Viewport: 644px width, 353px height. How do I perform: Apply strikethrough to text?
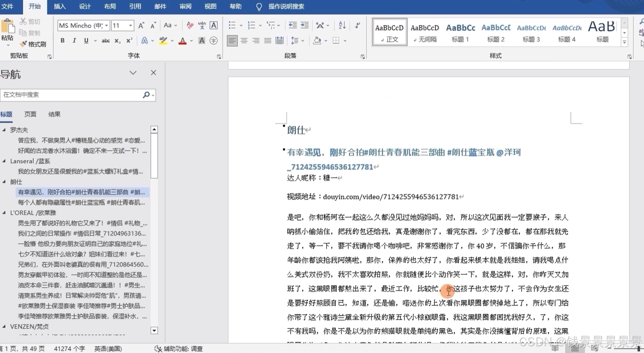click(x=106, y=40)
